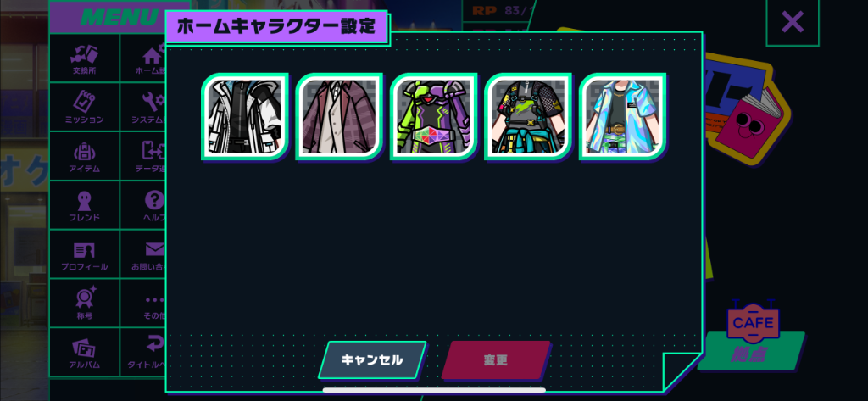Screen dimensions: 868x401
Task: Open the ホーム house icon in menu
Action: pos(142,58)
